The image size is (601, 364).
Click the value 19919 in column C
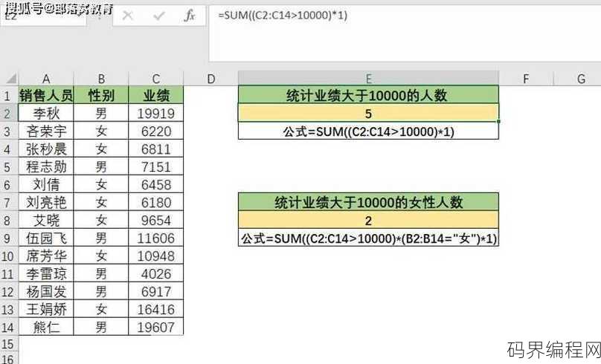156,114
